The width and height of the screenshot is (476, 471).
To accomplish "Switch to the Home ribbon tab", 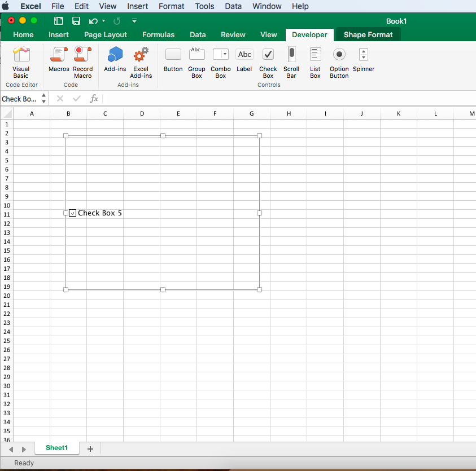I will (x=23, y=34).
